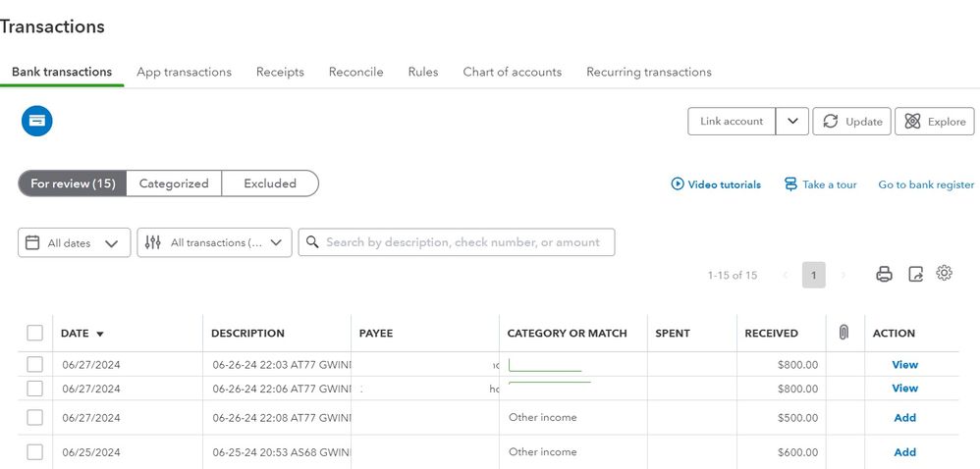Click the calendar icon in date filter

pos(32,242)
